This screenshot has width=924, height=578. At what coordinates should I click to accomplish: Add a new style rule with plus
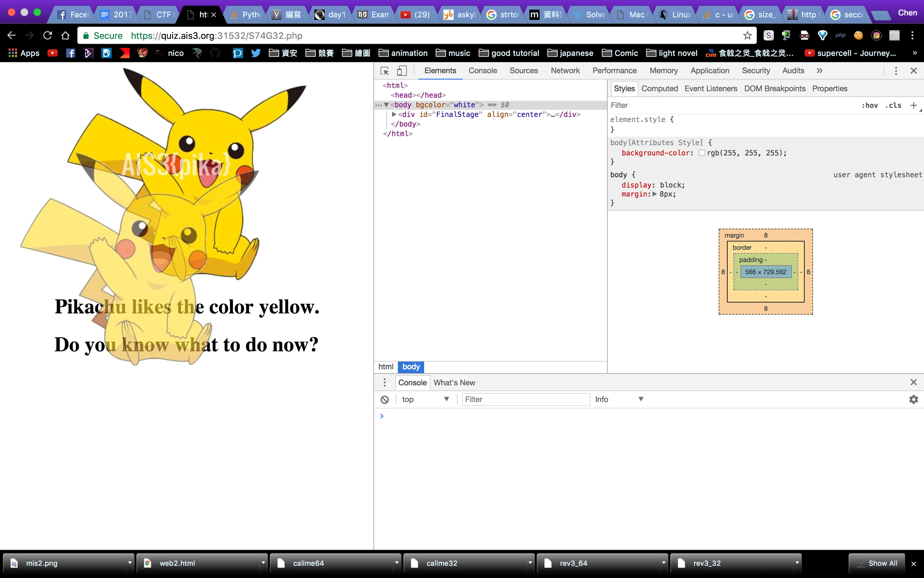[913, 105]
